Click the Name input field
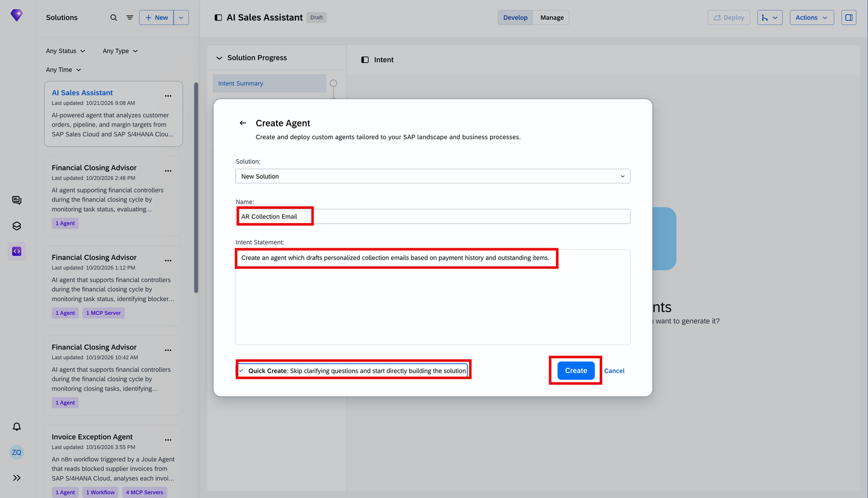Screen dimensions: 868x498 click(x=433, y=216)
